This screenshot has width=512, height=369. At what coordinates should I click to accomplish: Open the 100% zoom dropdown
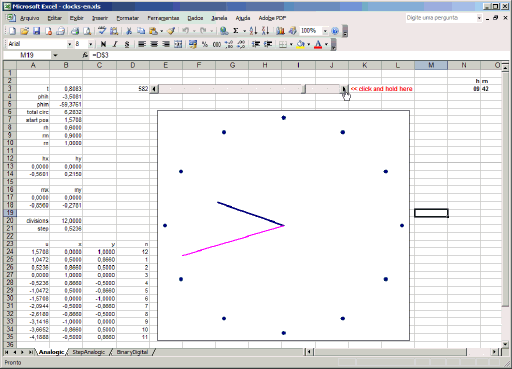325,31
